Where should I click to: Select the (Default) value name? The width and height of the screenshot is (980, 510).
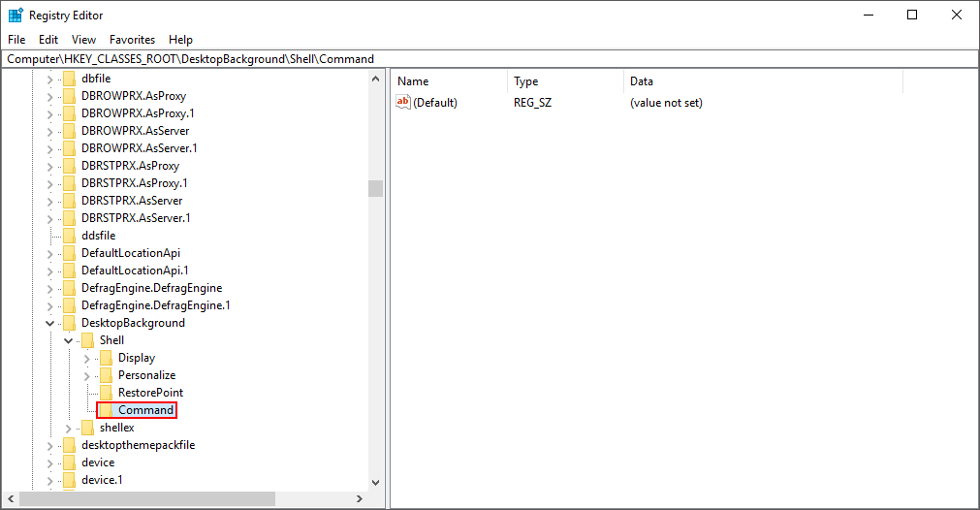435,103
